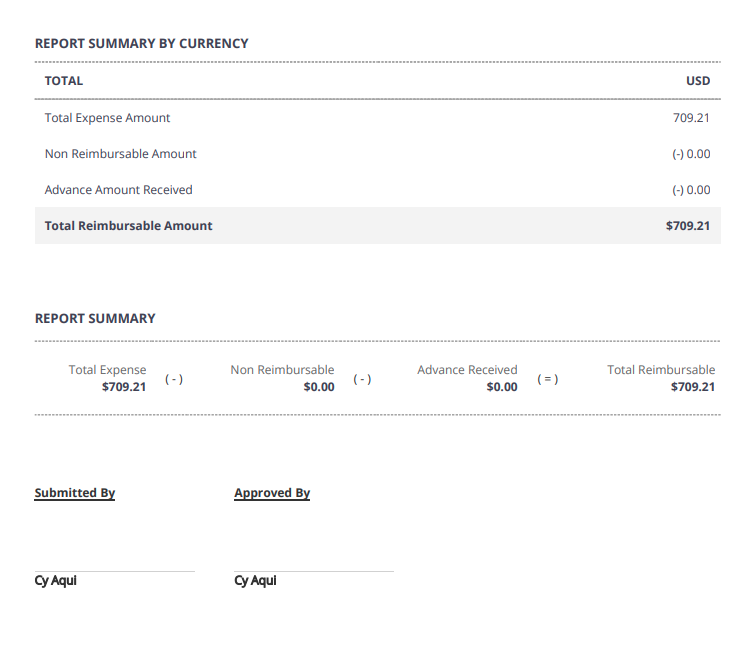Click the Non Reimbursable Amount (-) 0.00 value

click(x=691, y=154)
